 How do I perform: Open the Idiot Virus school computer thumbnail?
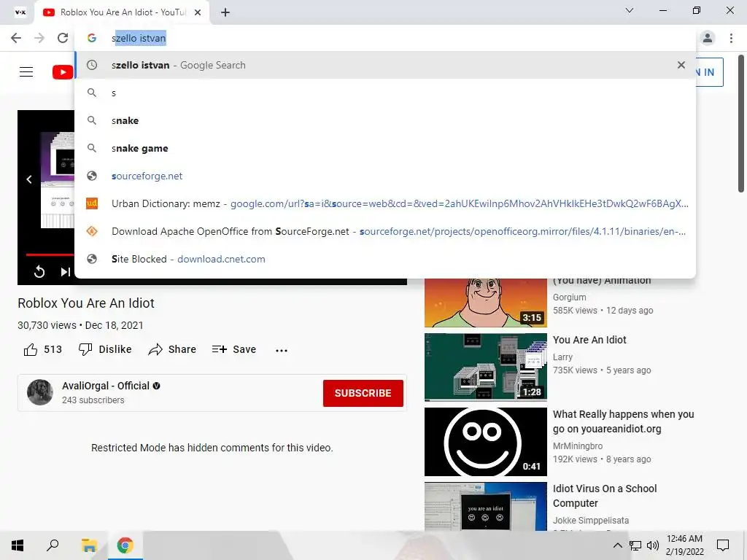[485, 506]
